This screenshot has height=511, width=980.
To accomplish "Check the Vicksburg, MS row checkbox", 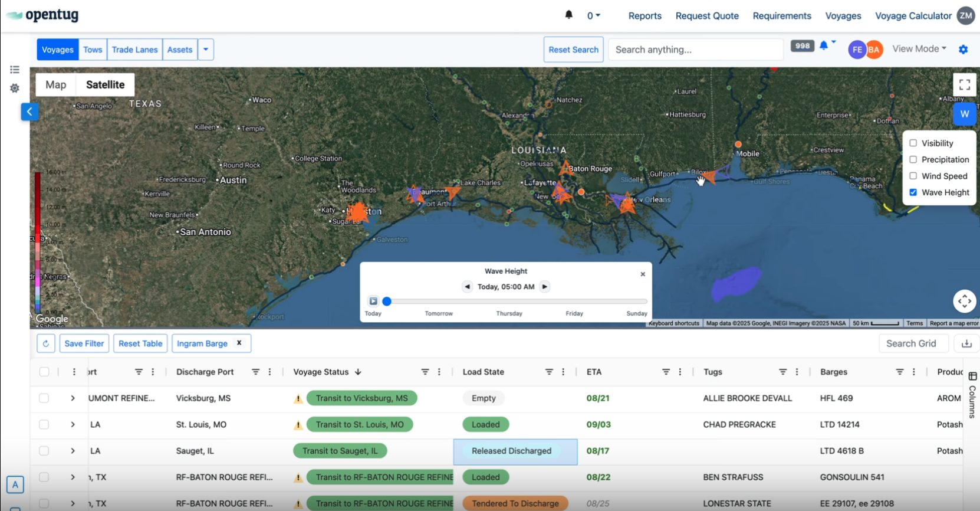I will tap(44, 398).
